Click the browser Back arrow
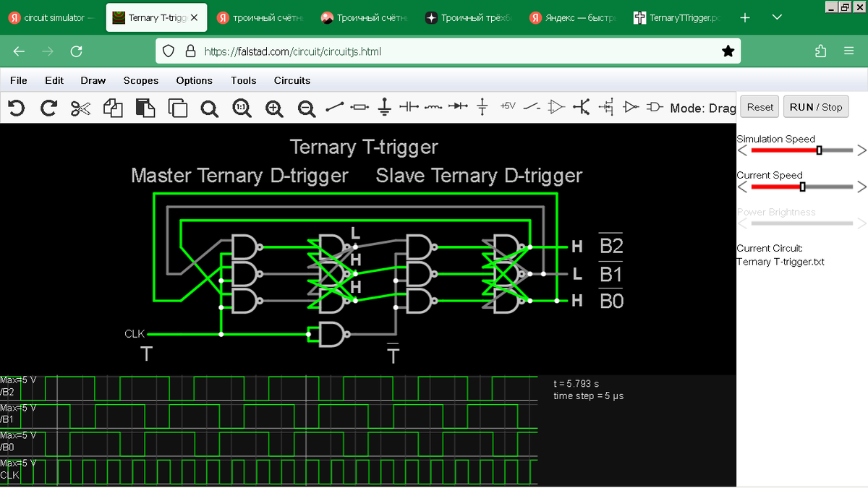This screenshot has height=488, width=868. (x=19, y=51)
